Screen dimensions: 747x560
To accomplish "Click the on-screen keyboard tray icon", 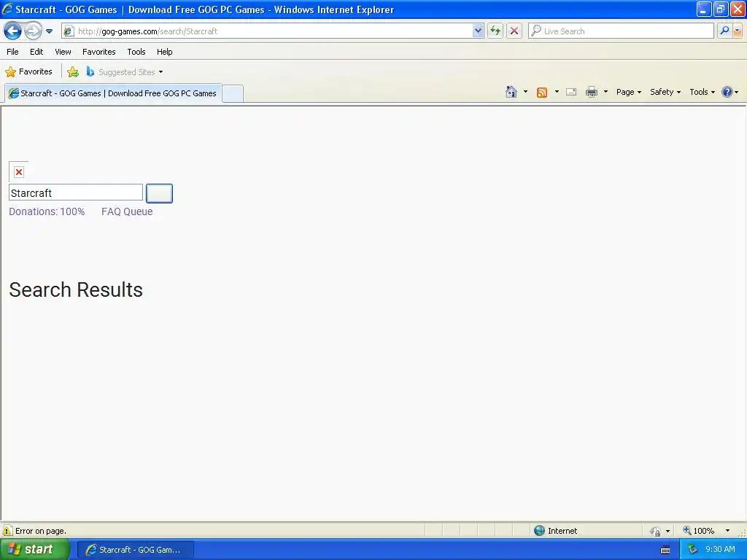I will point(665,550).
